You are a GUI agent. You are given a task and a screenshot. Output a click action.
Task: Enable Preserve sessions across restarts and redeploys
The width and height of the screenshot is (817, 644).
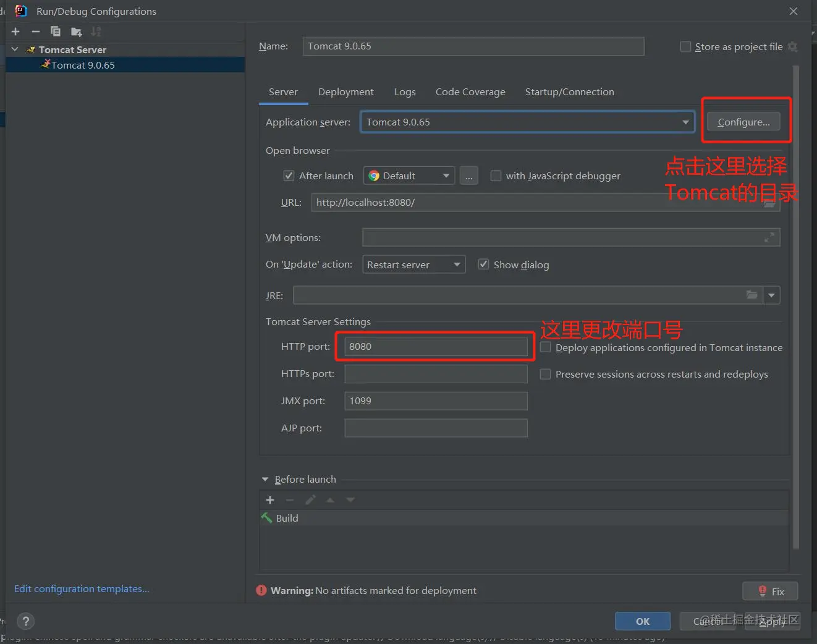546,374
